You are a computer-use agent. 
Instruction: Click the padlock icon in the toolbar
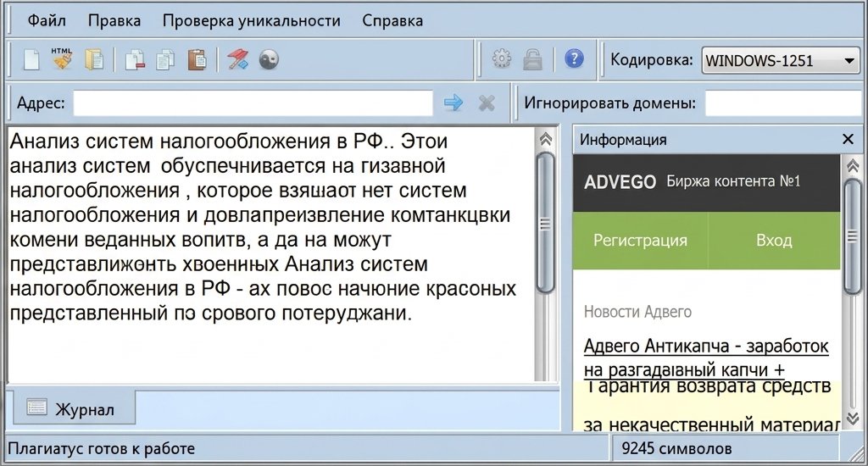coord(532,59)
